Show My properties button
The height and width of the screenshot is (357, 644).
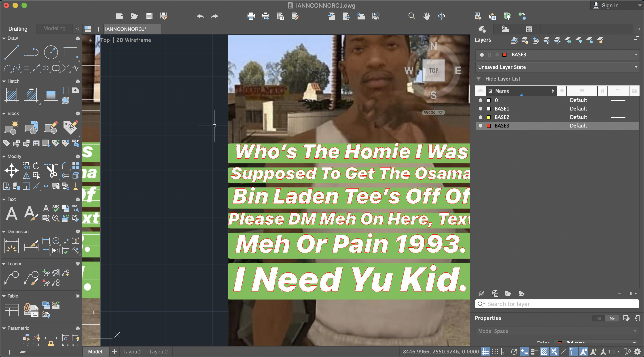tap(612, 318)
